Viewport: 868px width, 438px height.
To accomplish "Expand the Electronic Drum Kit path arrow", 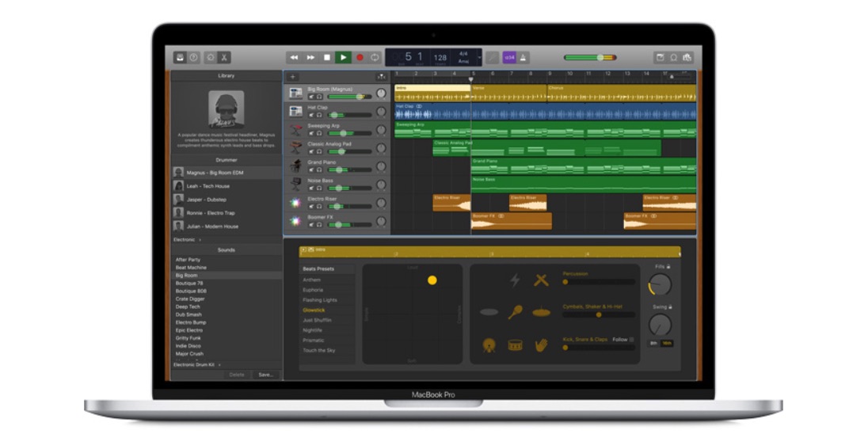I will (219, 364).
